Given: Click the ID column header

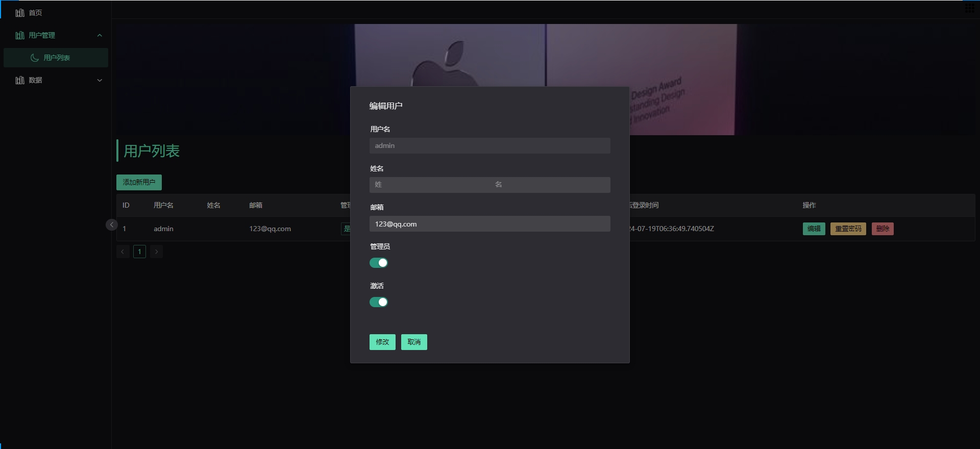Looking at the screenshot, I should point(126,205).
